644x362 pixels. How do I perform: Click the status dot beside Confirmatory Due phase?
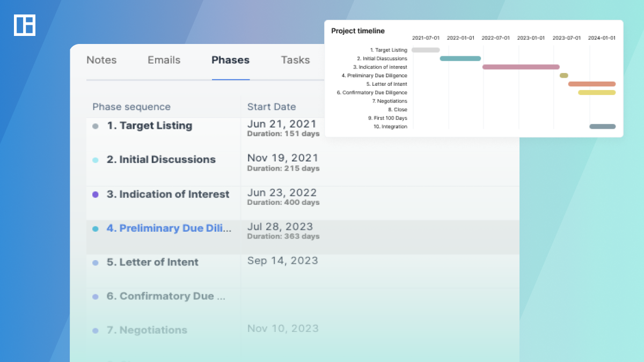tap(96, 297)
